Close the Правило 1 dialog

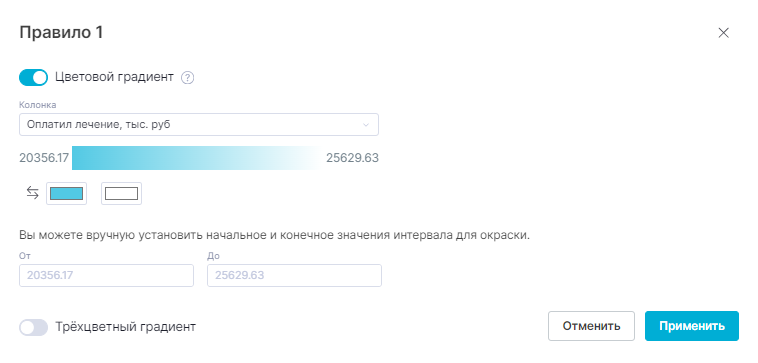[723, 33]
